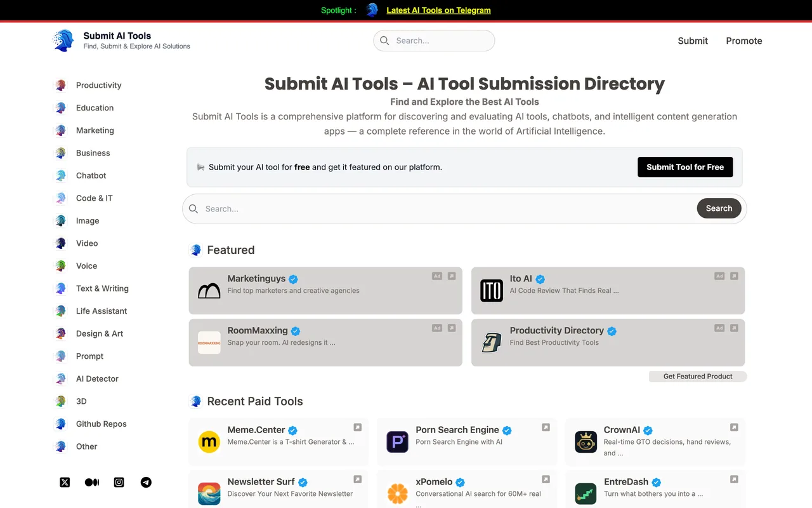
Task: Click the Ito AI logo icon
Action: tap(492, 291)
